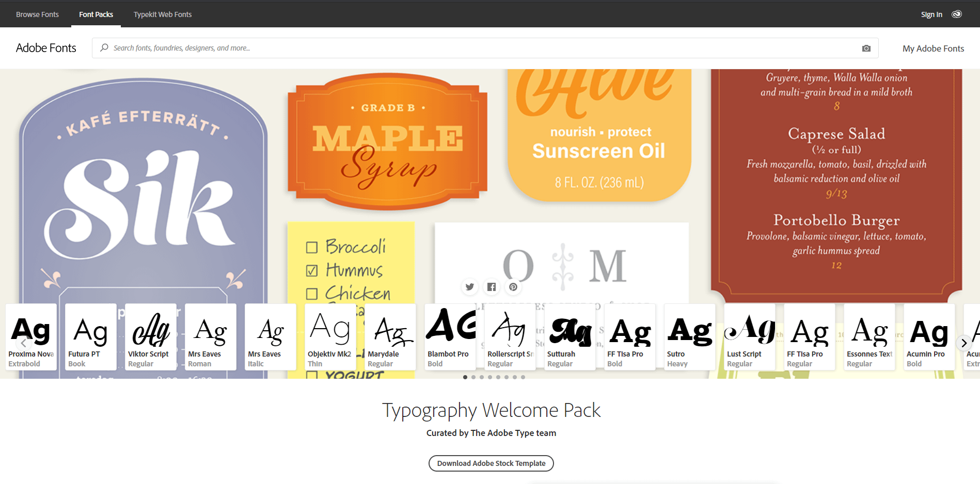The width and height of the screenshot is (980, 484).
Task: Click the Sign In link
Action: (931, 14)
